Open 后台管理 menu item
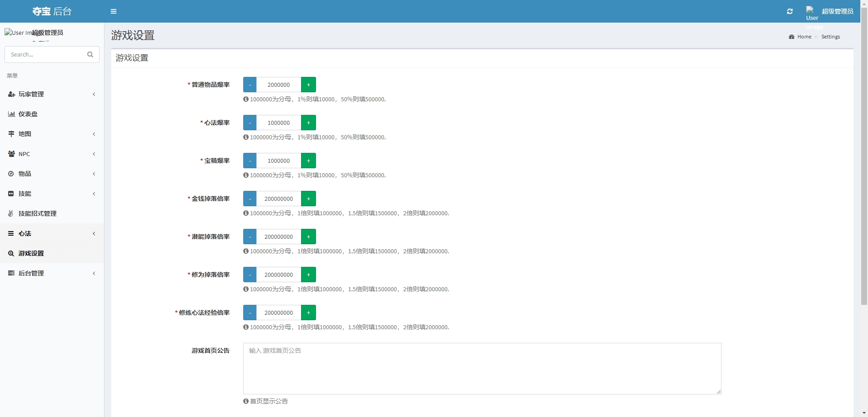The width and height of the screenshot is (868, 417). click(52, 273)
